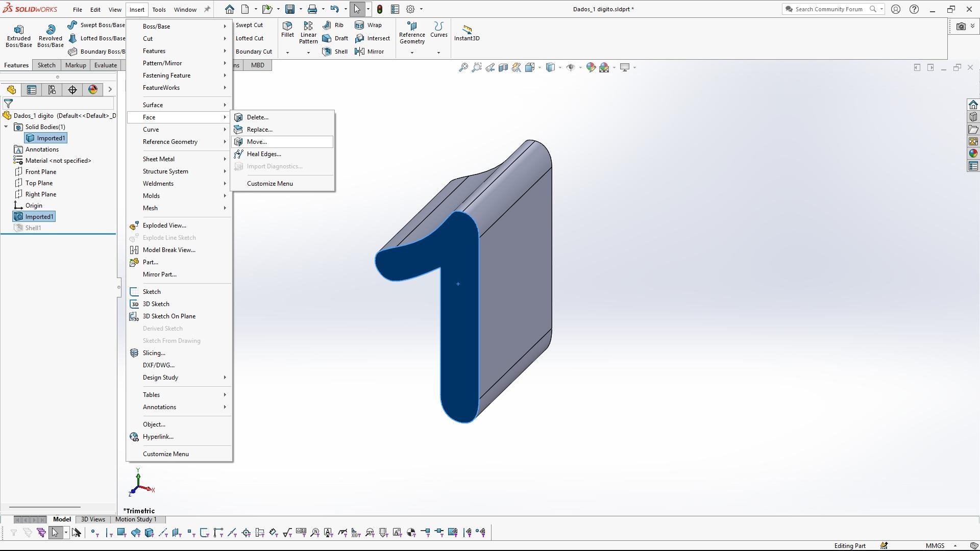
Task: Select Heal Edges... menu item
Action: pyautogui.click(x=282, y=154)
